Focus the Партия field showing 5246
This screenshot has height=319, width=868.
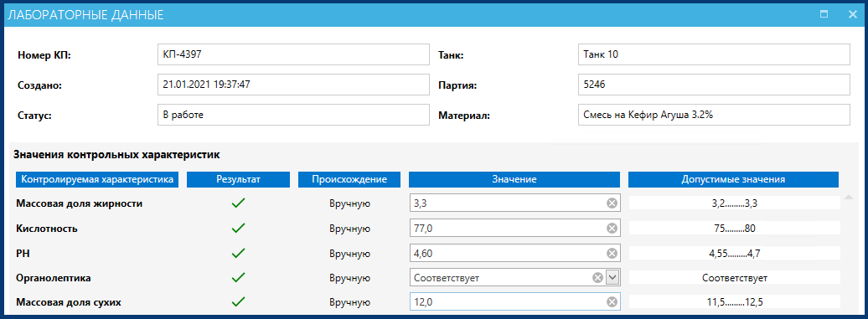pyautogui.click(x=714, y=85)
